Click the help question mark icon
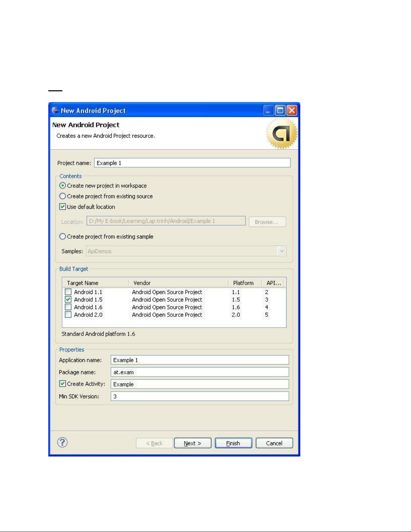Viewport: 411px width, 532px height. pyautogui.click(x=62, y=442)
